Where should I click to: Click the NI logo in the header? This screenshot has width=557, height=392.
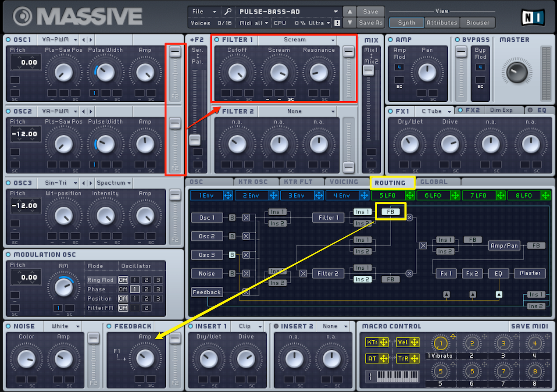[533, 17]
